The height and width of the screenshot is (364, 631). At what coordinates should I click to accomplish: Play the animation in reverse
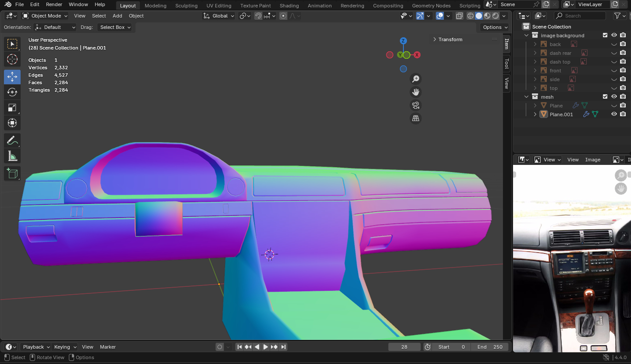click(x=257, y=347)
